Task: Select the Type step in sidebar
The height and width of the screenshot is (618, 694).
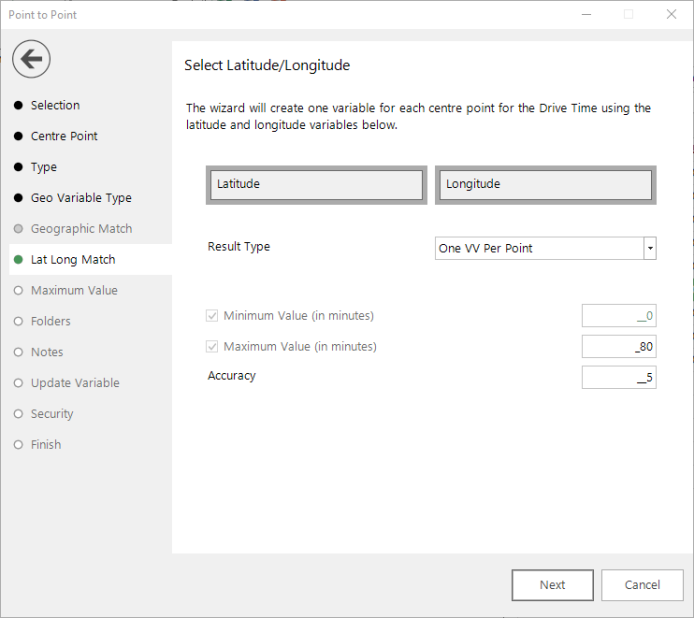Action: coord(44,167)
